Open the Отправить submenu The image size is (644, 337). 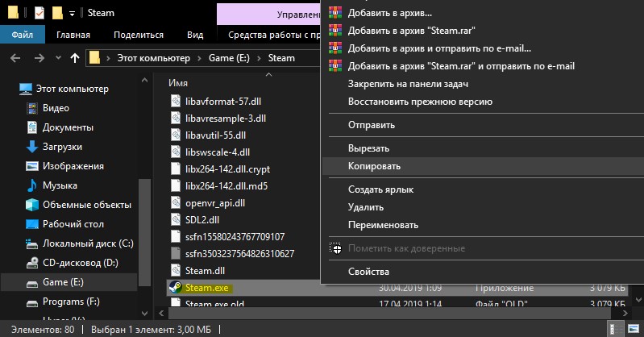372,125
